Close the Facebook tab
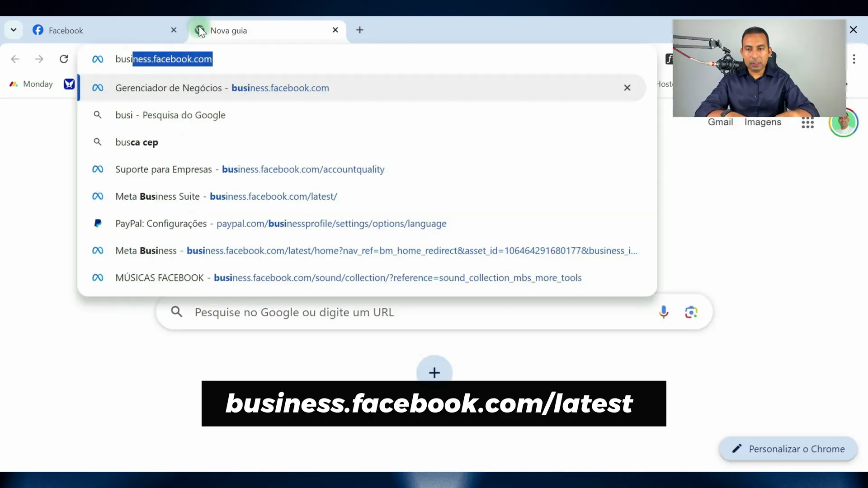 [174, 30]
